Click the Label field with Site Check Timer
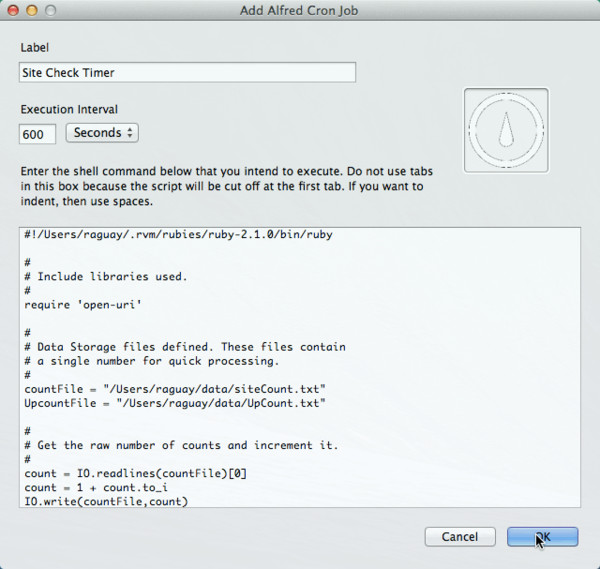 click(188, 72)
